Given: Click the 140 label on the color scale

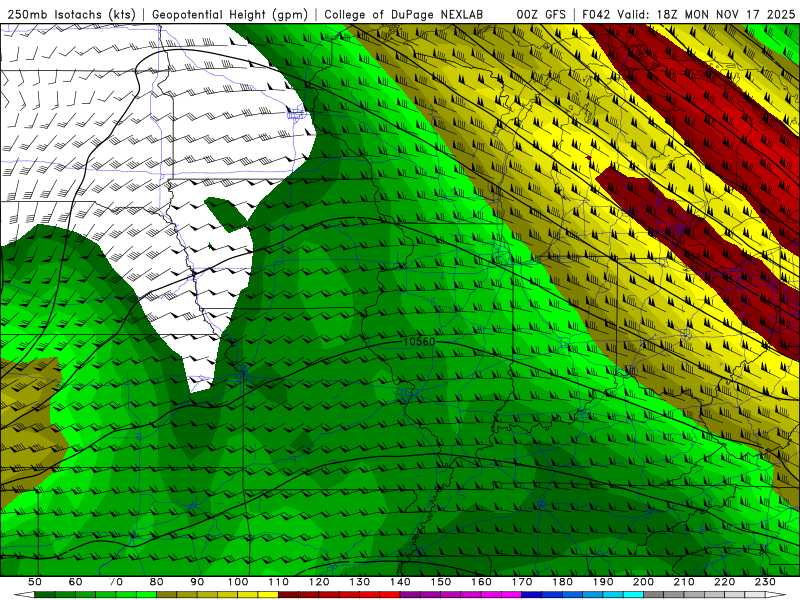Looking at the screenshot, I should [400, 582].
